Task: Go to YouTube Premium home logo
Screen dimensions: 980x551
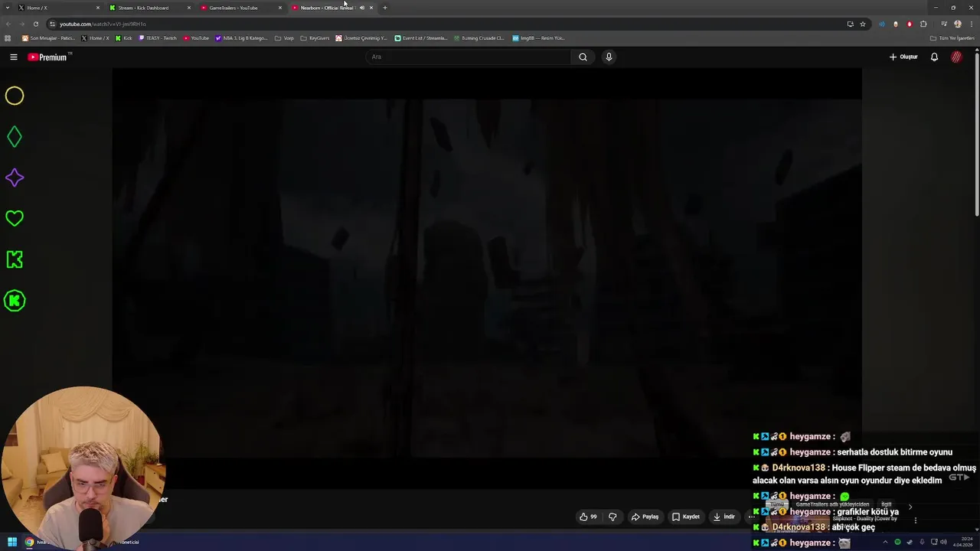Action: tap(48, 57)
